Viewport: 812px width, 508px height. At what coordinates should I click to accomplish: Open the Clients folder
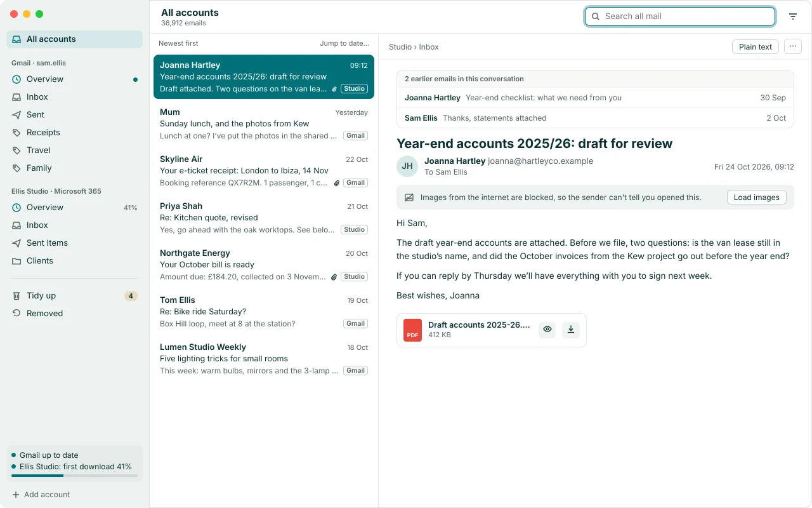(x=75, y=261)
